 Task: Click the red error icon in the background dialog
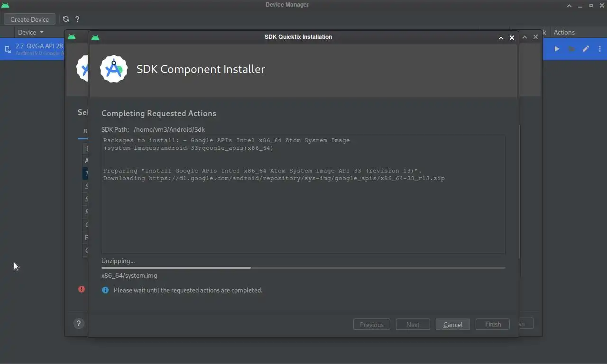82,289
